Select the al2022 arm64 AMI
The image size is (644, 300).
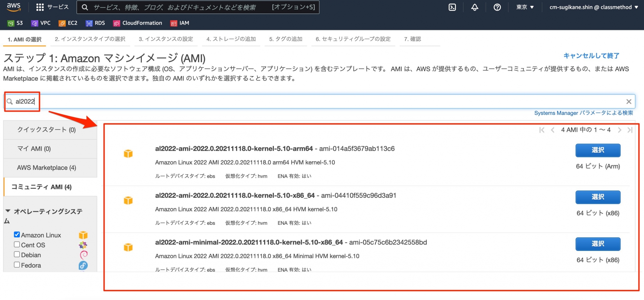click(597, 150)
